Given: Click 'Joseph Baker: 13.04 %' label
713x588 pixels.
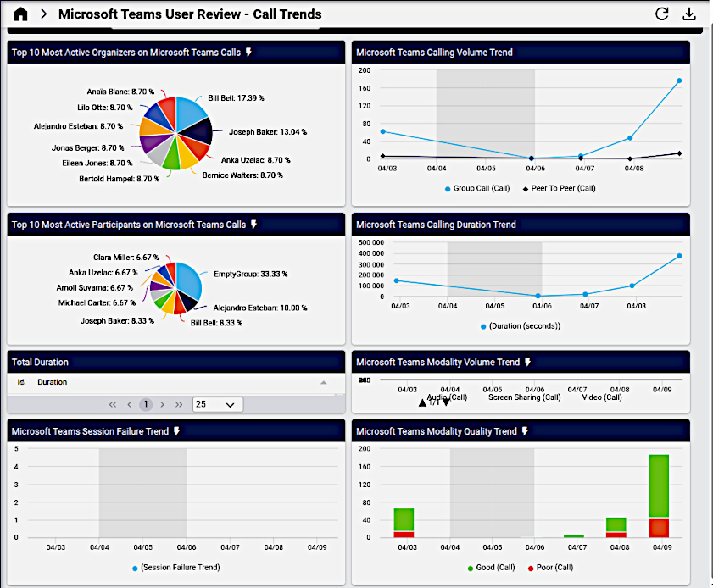Looking at the screenshot, I should pos(268,132).
